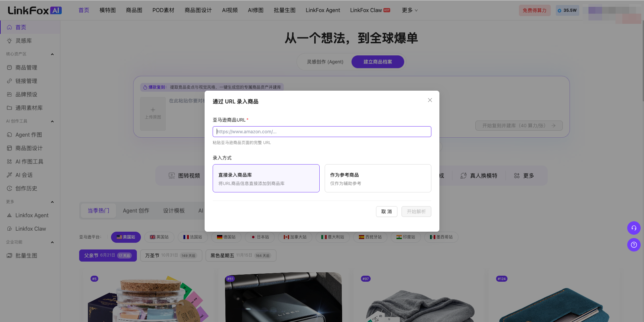
Task: Open AI视频 in top navigation
Action: 230,10
